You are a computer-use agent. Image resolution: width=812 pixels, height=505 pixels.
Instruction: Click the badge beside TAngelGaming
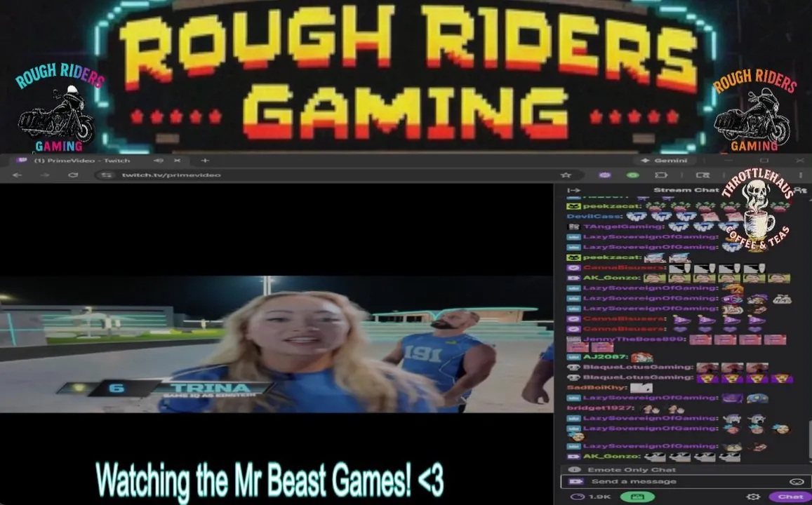tap(573, 227)
